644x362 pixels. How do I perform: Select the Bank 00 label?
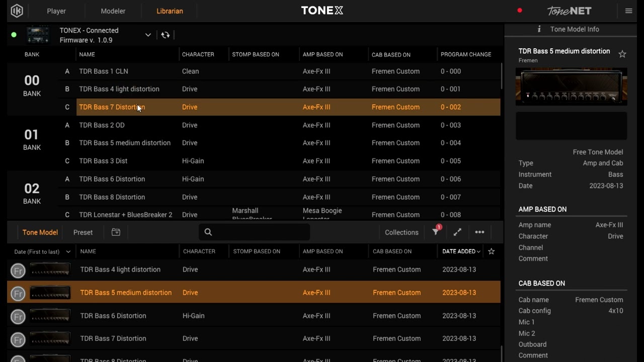click(32, 85)
